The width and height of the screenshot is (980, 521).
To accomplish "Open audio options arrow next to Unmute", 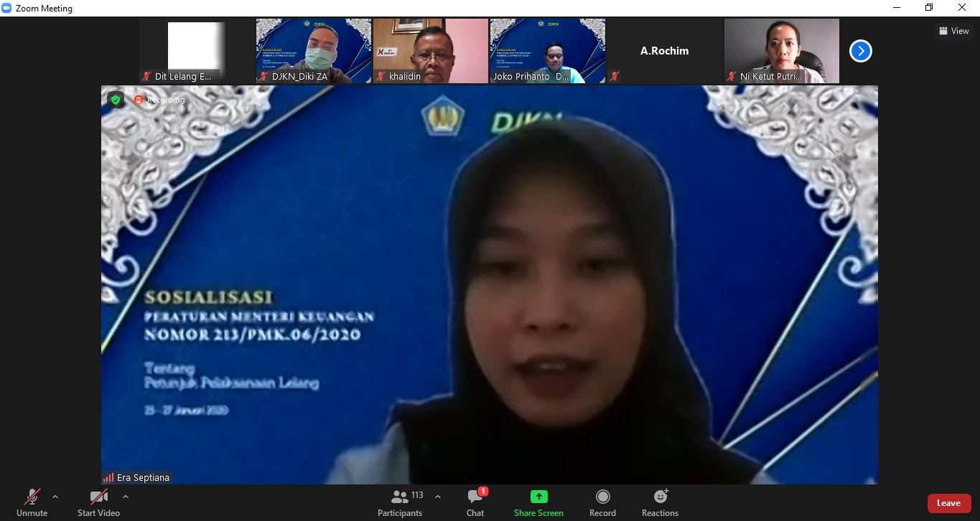I will point(55,497).
